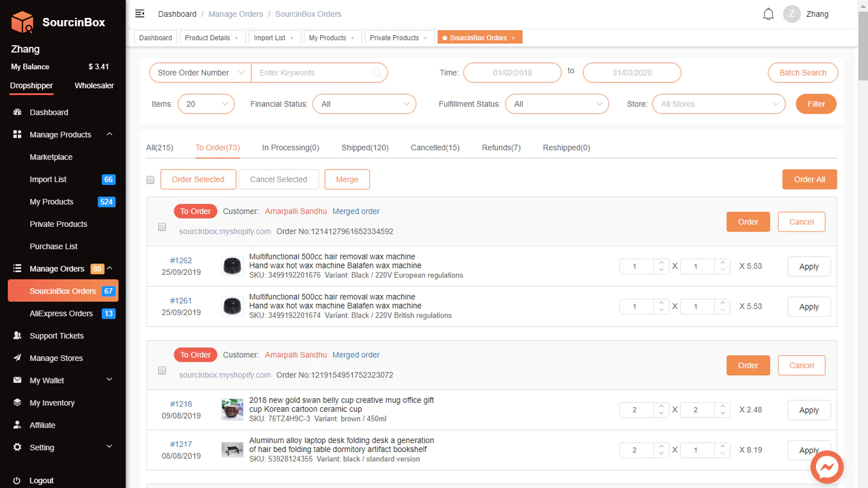
Task: Tick the select-all orders checkbox
Action: 150,180
